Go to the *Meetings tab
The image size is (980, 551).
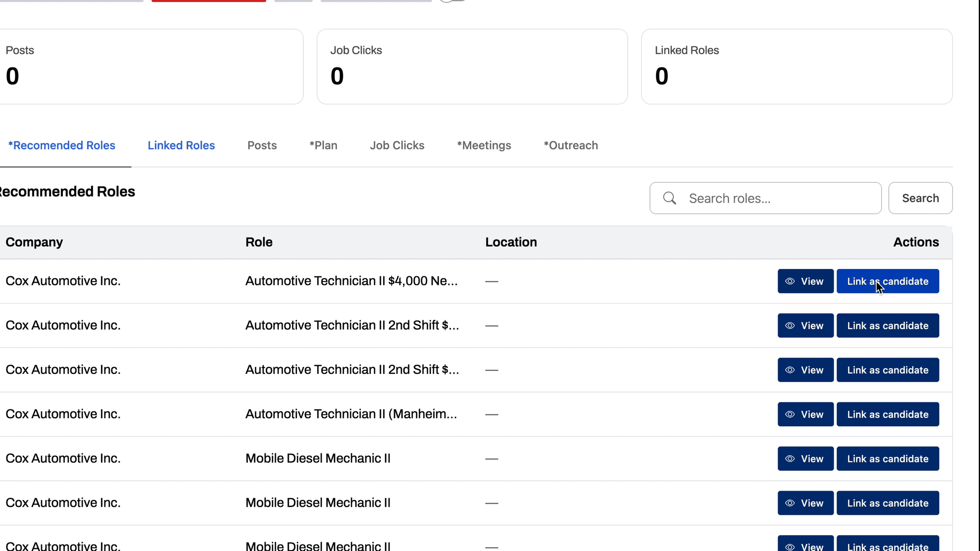tap(484, 145)
